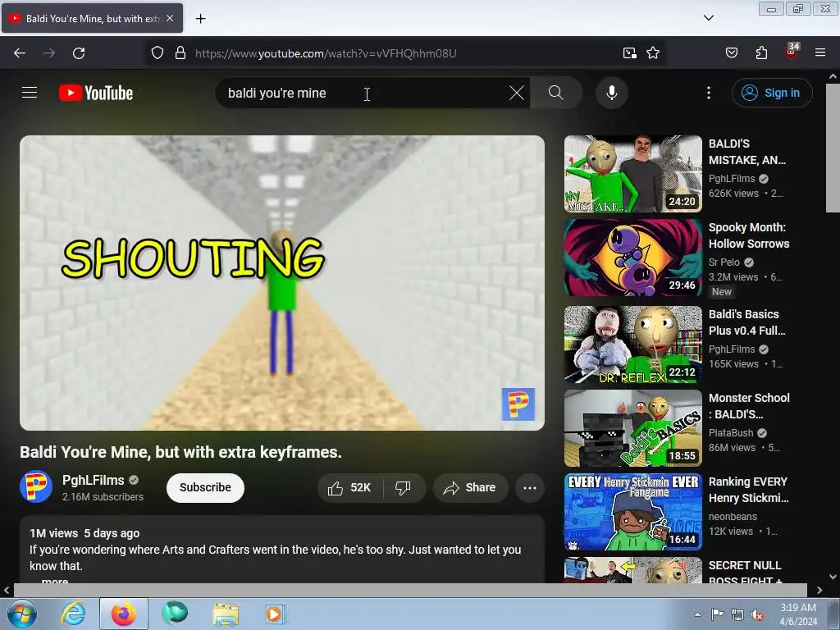This screenshot has height=630, width=840.
Task: Open more actions menu beside Share
Action: (529, 487)
